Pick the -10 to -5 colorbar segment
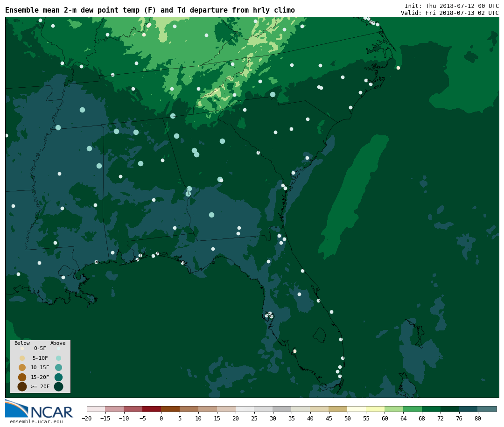This screenshot has width=504, height=427. 133,409
